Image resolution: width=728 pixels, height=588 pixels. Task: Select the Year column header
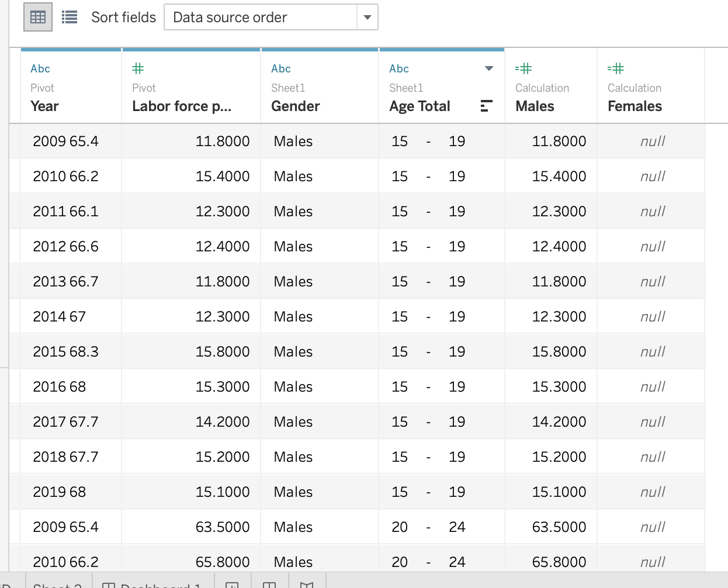pos(45,106)
